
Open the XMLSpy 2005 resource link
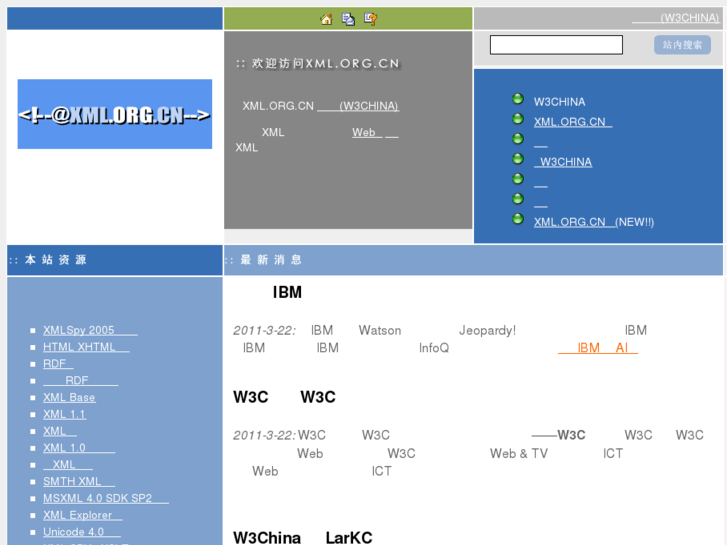click(x=90, y=330)
